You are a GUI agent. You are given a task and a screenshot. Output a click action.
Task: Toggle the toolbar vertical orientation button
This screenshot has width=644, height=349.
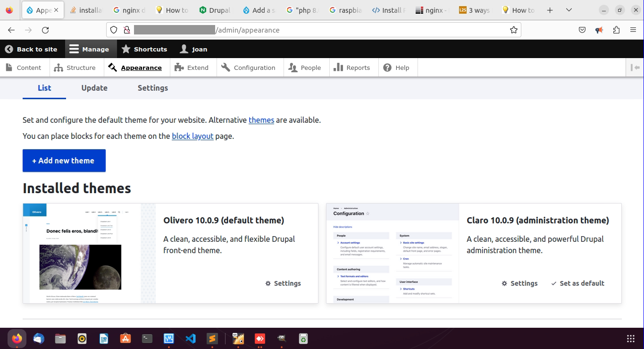click(x=635, y=68)
